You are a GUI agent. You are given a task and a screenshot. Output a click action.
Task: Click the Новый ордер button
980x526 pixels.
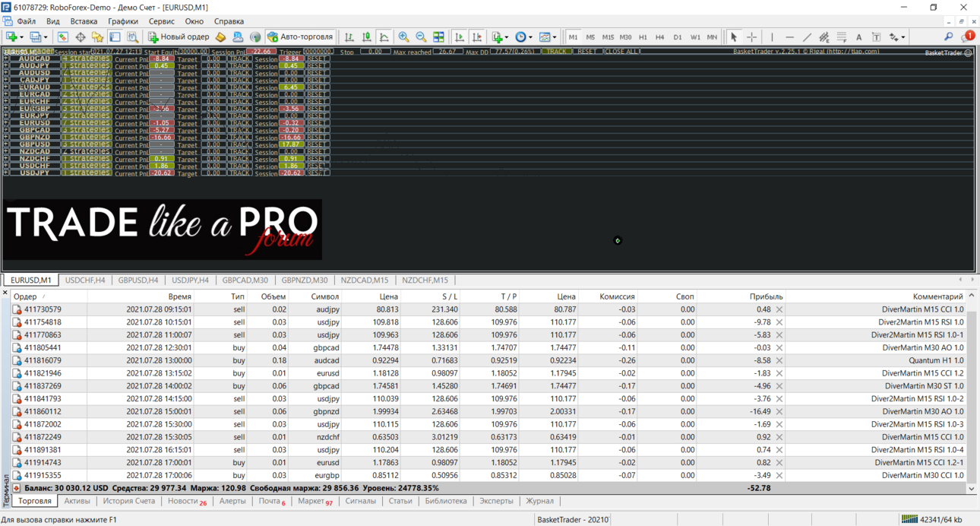(x=179, y=36)
